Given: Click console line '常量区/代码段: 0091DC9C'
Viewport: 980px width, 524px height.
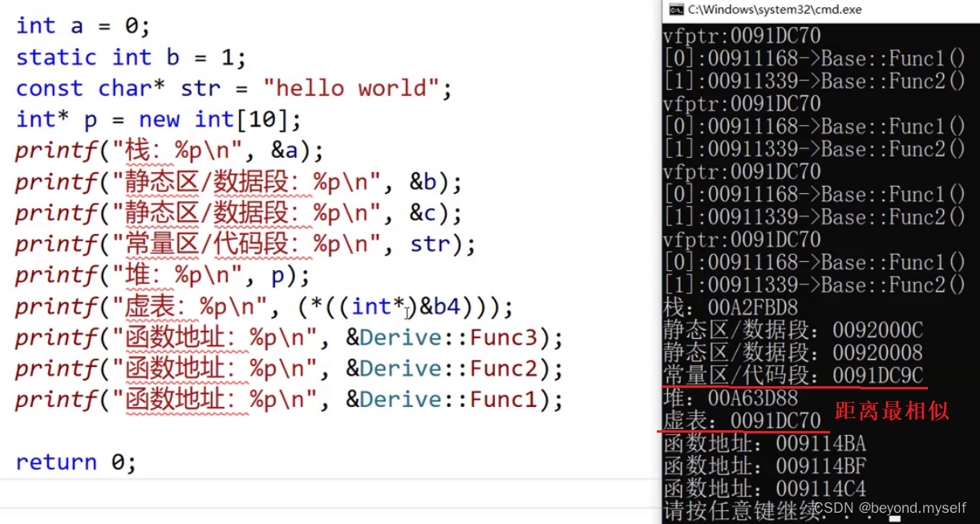Looking at the screenshot, I should tap(793, 375).
